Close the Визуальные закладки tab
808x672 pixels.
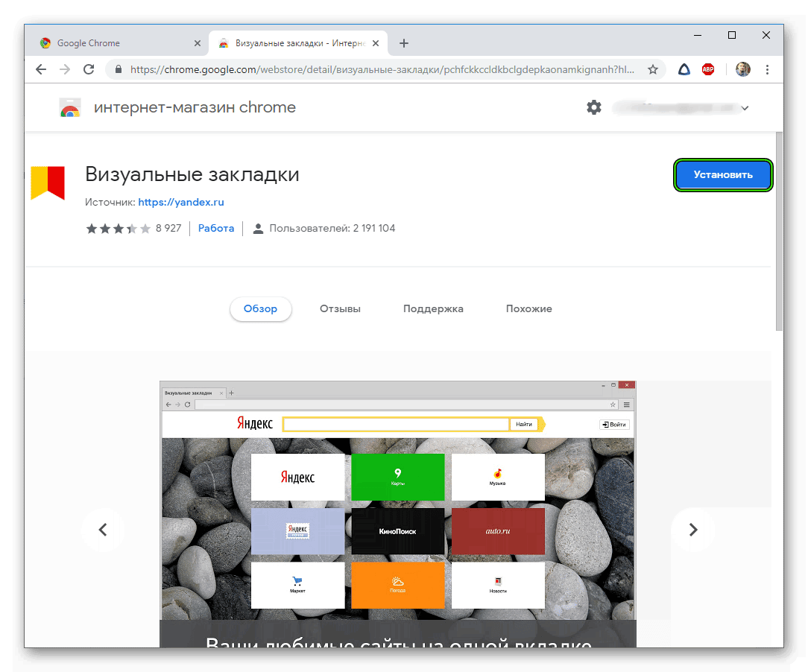(376, 43)
